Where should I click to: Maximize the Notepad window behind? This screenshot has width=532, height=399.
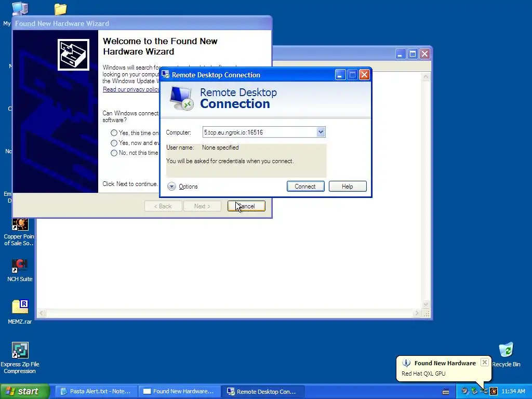tap(413, 54)
